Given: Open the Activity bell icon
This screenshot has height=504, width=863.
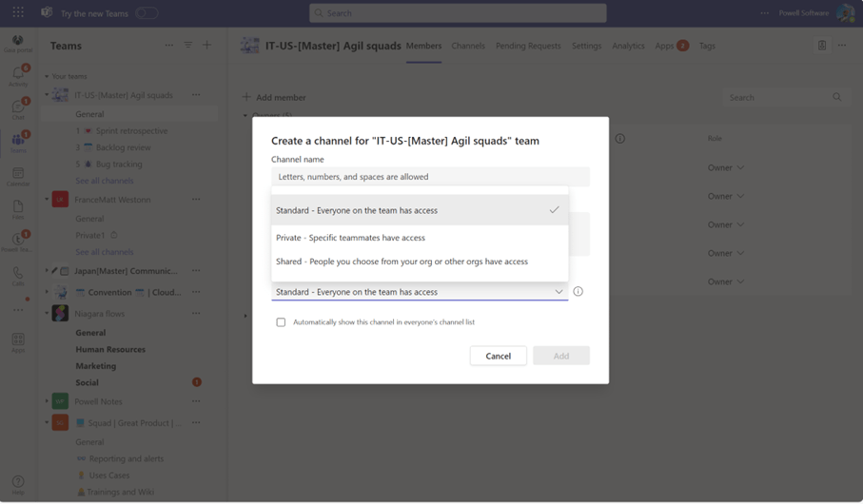Looking at the screenshot, I should point(18,75).
